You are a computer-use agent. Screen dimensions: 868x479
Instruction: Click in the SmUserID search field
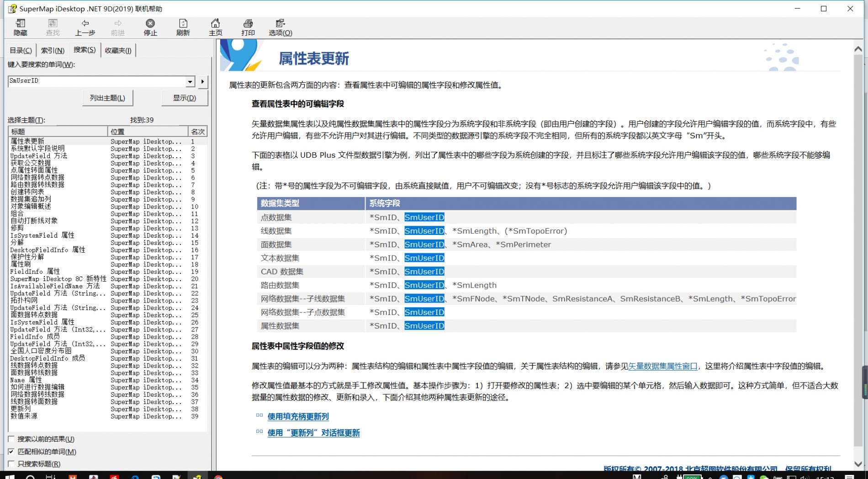(97, 81)
